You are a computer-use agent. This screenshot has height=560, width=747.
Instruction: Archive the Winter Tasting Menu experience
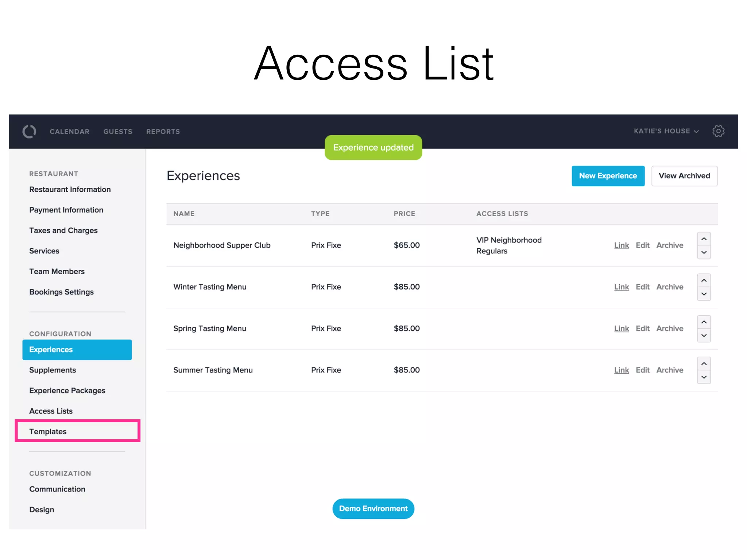coord(670,287)
